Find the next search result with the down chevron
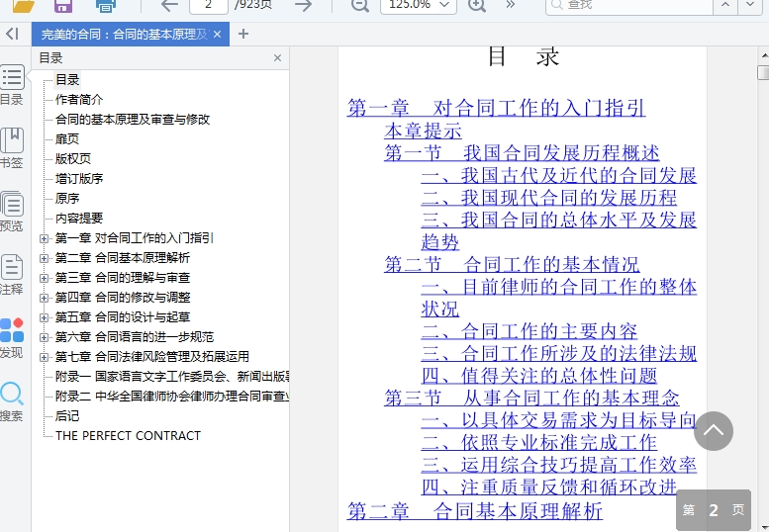This screenshot has height=532, width=769. coord(750,5)
